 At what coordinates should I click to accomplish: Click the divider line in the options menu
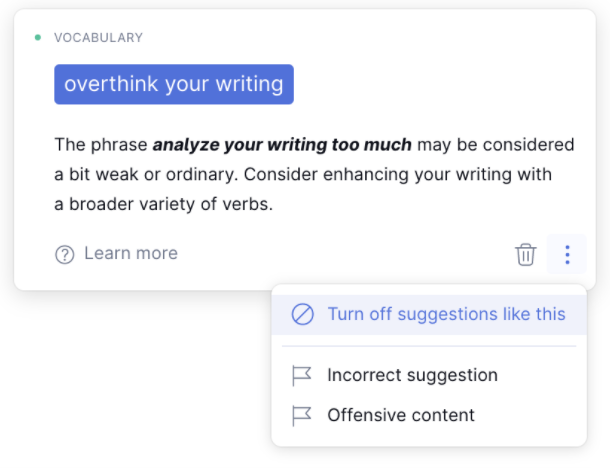[x=429, y=346]
